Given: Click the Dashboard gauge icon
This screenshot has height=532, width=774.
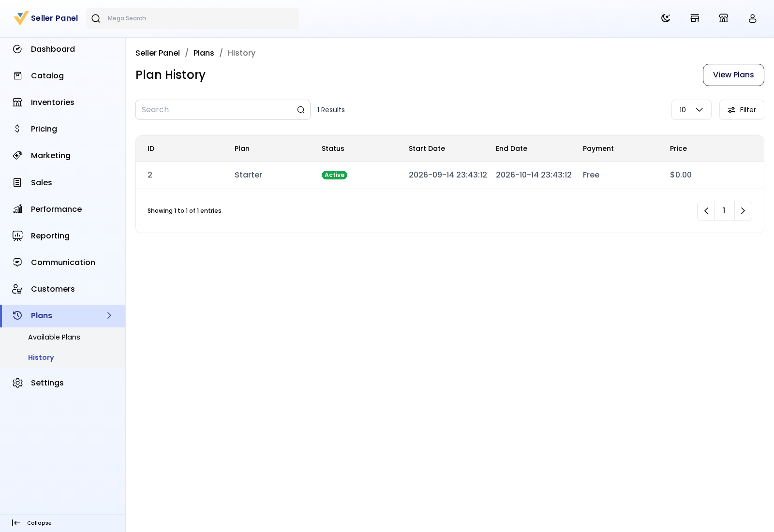Looking at the screenshot, I should pyautogui.click(x=17, y=49).
